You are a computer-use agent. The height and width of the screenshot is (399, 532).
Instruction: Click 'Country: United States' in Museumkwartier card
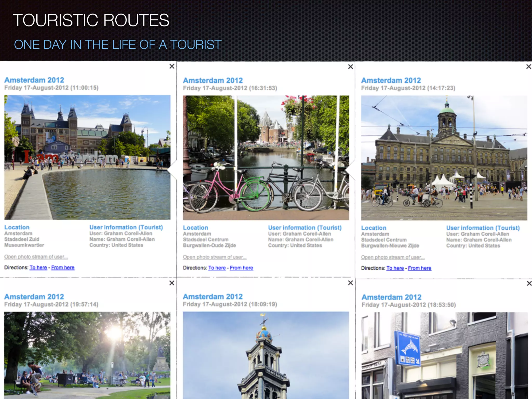click(x=116, y=245)
